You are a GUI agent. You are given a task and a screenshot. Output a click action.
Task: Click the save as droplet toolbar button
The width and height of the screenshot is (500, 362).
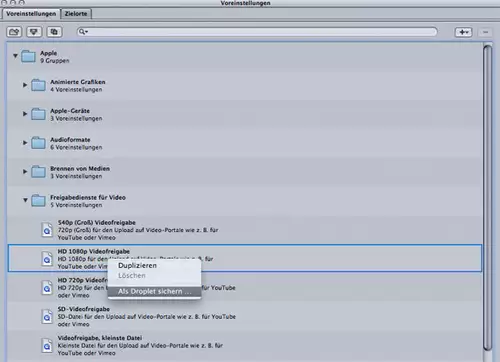coord(34,32)
